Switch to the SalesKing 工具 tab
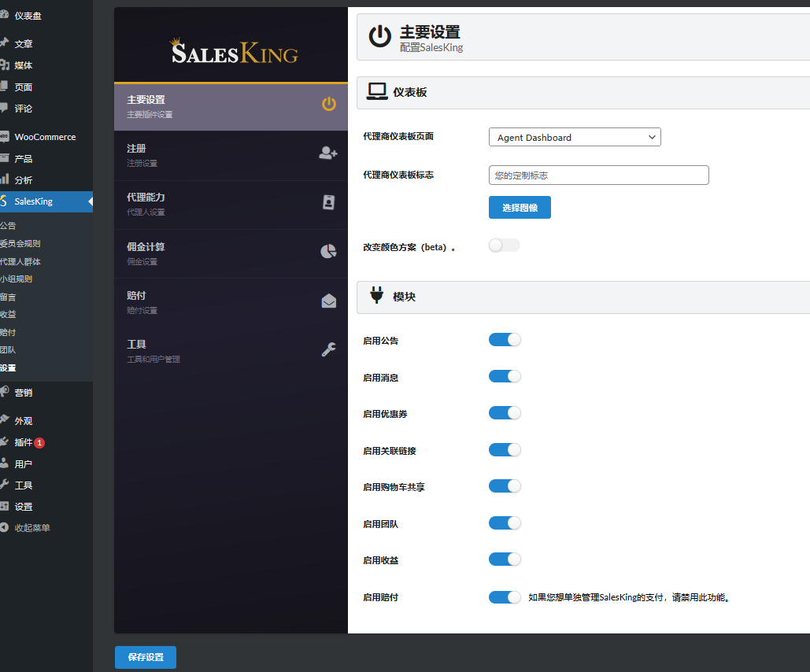Image resolution: width=810 pixels, height=672 pixels. [231, 351]
